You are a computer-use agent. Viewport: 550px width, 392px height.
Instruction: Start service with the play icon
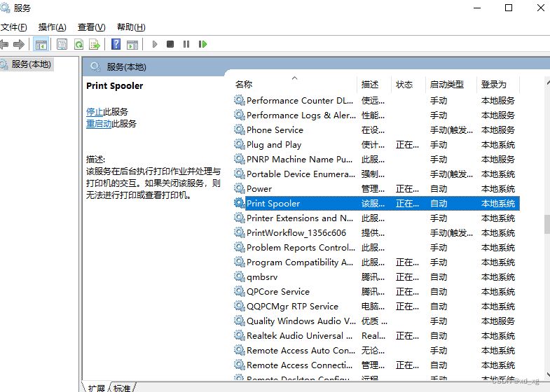pyautogui.click(x=155, y=44)
